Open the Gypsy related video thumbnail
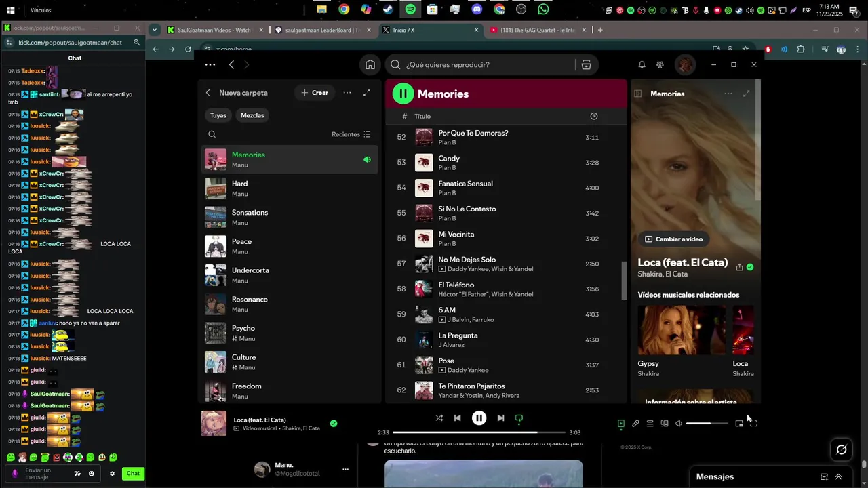This screenshot has width=868, height=488. click(x=682, y=330)
